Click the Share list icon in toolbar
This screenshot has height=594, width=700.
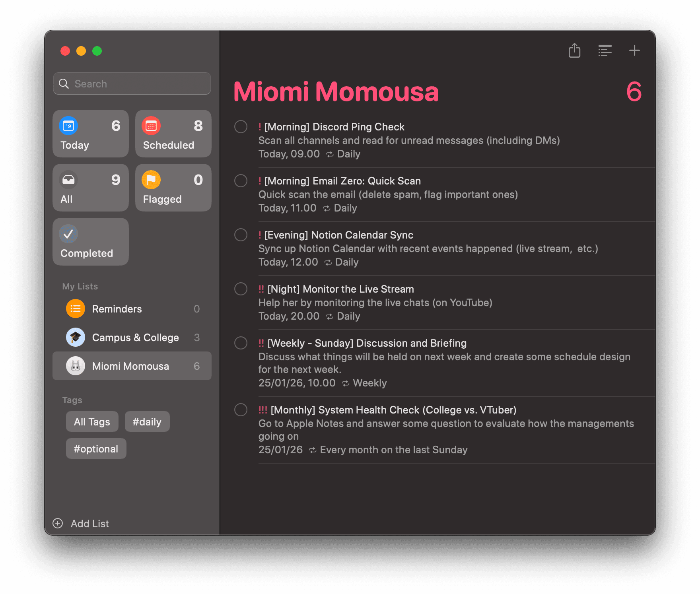pyautogui.click(x=574, y=50)
